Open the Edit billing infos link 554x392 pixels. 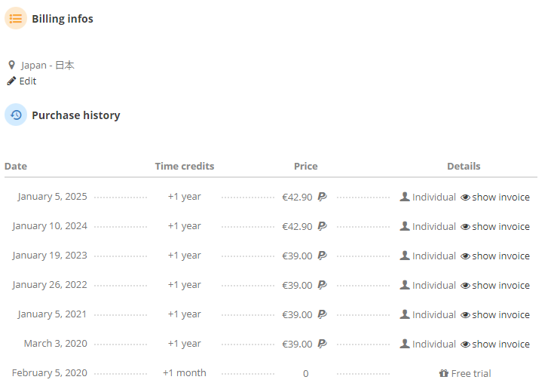pyautogui.click(x=28, y=81)
